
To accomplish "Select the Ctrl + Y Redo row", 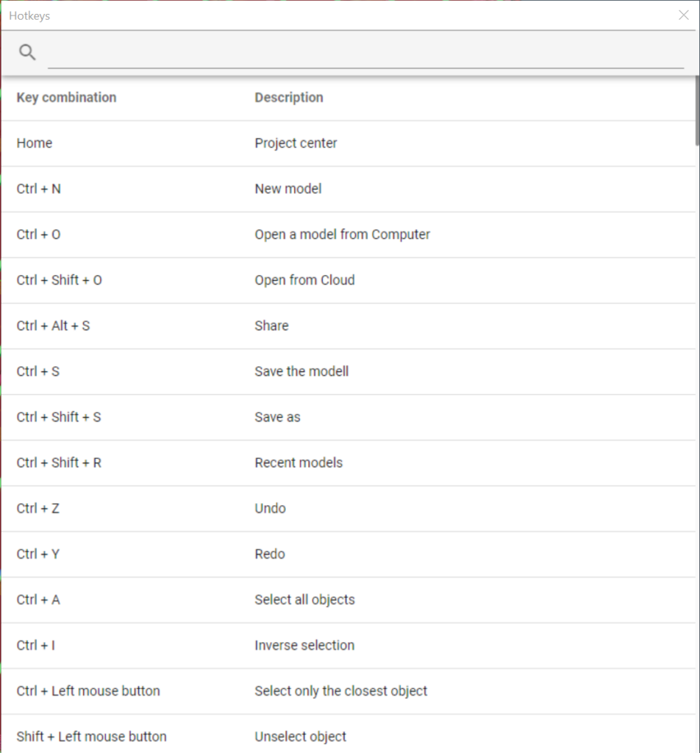I will coord(349,554).
